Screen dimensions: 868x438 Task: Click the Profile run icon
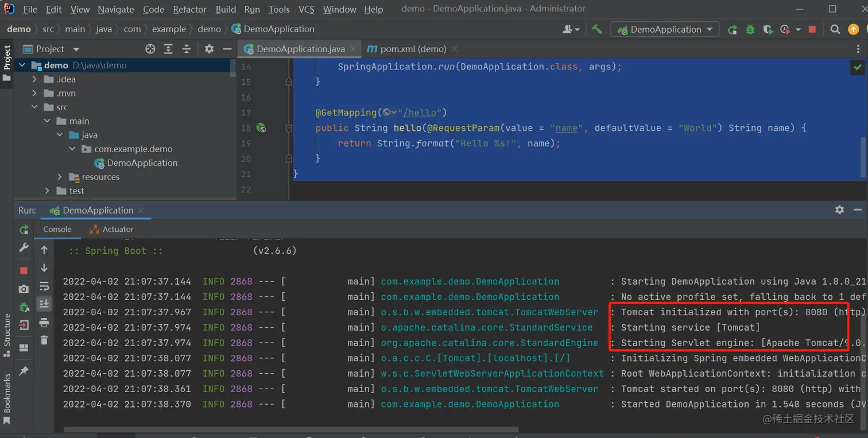coord(785,29)
